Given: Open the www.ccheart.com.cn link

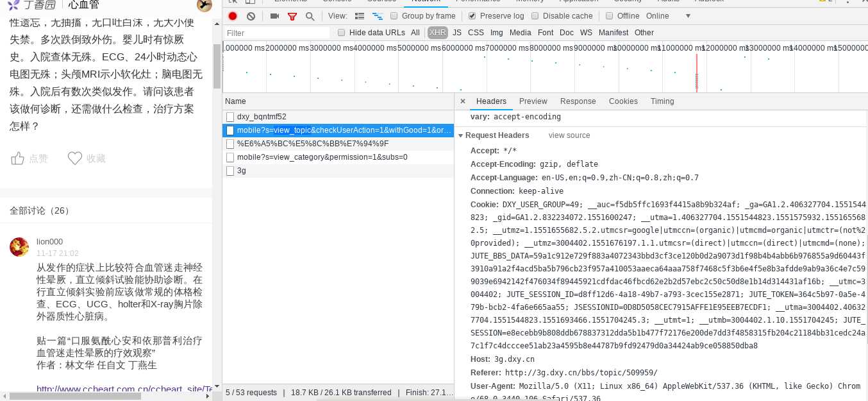Looking at the screenshot, I should pos(124,389).
